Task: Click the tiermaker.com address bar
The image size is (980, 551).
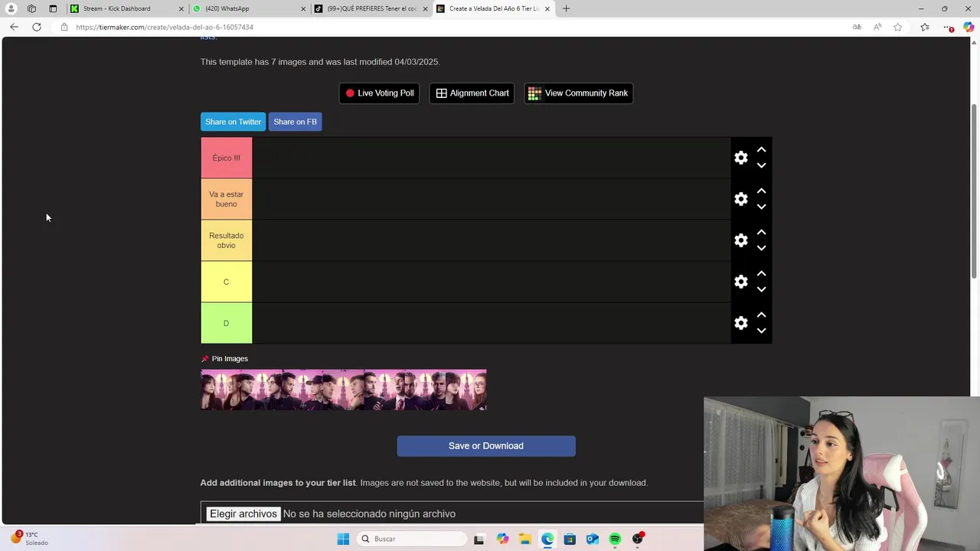Action: (452, 27)
